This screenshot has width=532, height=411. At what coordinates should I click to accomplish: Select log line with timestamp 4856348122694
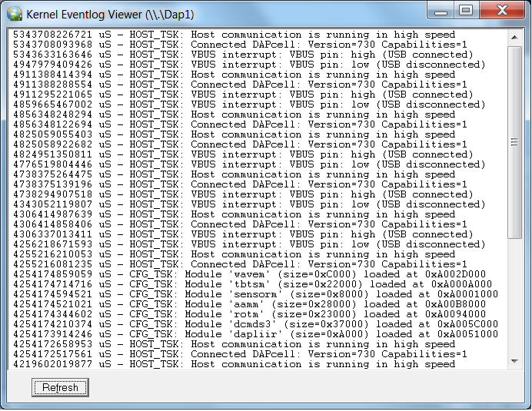(x=240, y=124)
